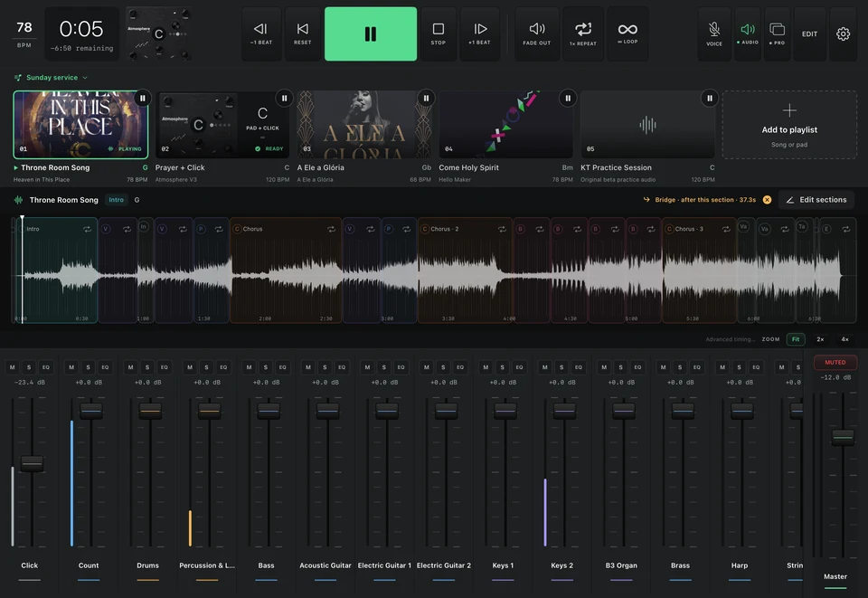The image size is (868, 598).
Task: Select the A Ele a Glória thumbnail
Action: tap(364, 125)
